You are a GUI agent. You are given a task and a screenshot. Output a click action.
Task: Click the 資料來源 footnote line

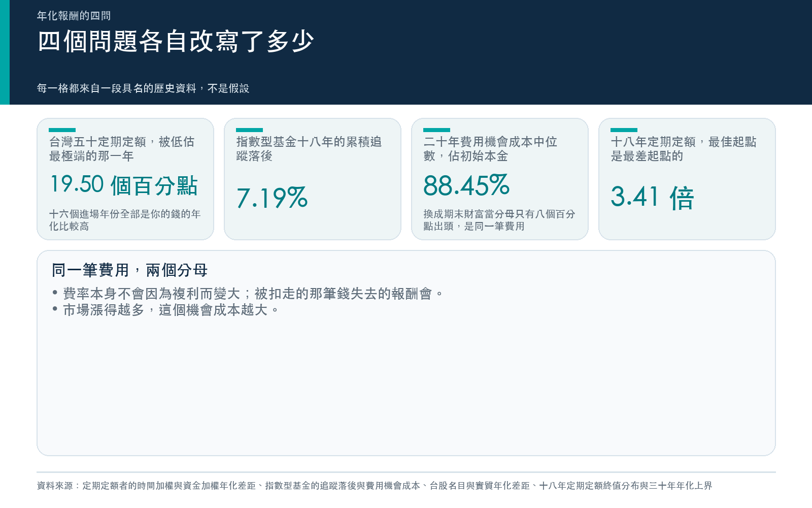375,486
